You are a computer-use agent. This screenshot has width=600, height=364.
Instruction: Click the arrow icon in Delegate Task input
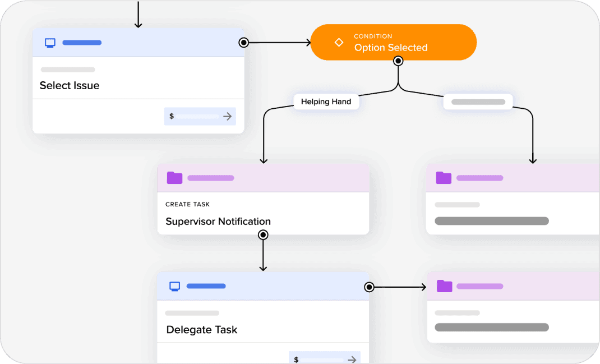tap(352, 360)
